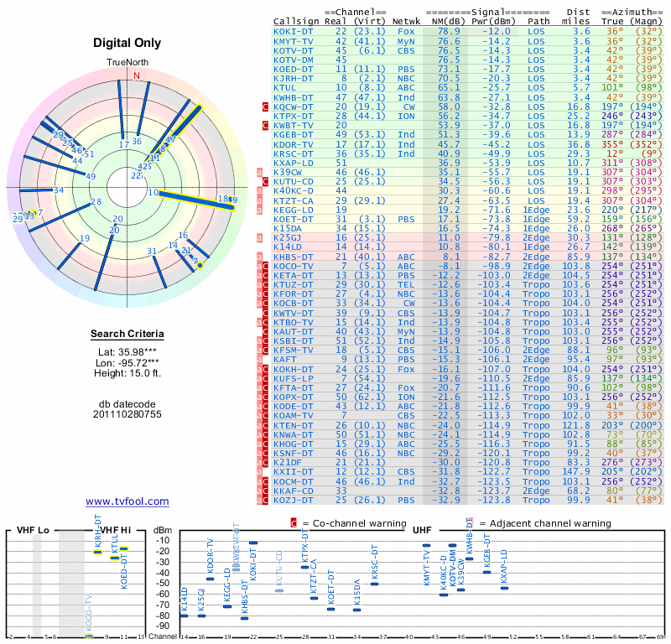Click the KOZJ-DT entry at table bottom
Image resolution: width=671 pixels, height=644 pixels.
pyautogui.click(x=293, y=500)
